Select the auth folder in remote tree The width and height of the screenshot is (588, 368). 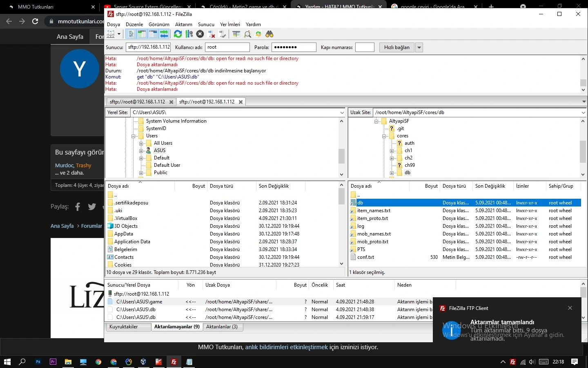point(409,143)
